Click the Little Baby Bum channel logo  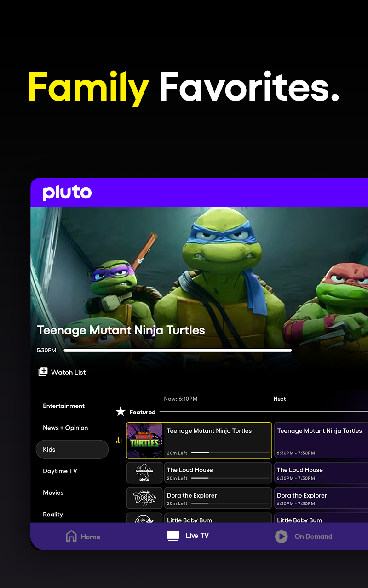click(144, 520)
